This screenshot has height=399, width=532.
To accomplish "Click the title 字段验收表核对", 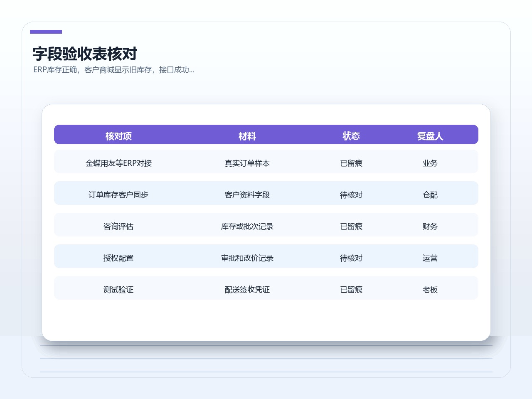I will click(x=85, y=54).
